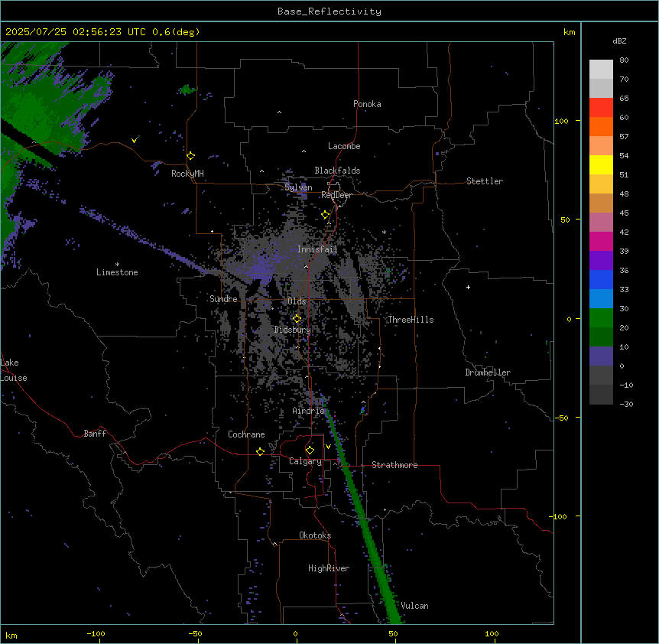This screenshot has width=659, height=644.
Task: Click the km label at top right
Action: coord(569,32)
